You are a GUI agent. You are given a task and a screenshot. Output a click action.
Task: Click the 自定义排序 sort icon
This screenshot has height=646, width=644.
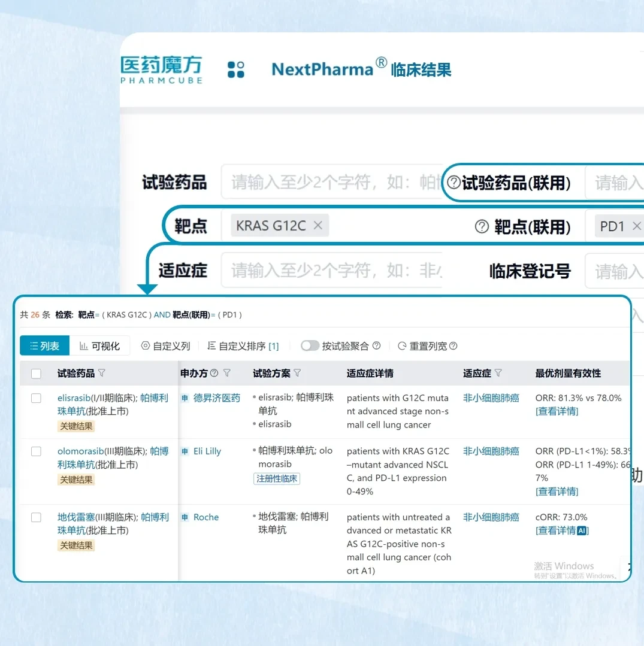[211, 345]
